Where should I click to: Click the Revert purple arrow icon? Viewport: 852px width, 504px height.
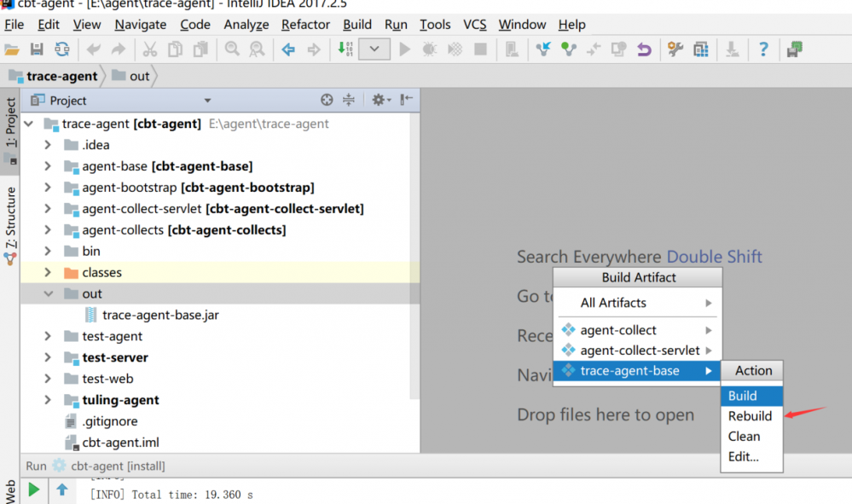pyautogui.click(x=645, y=49)
